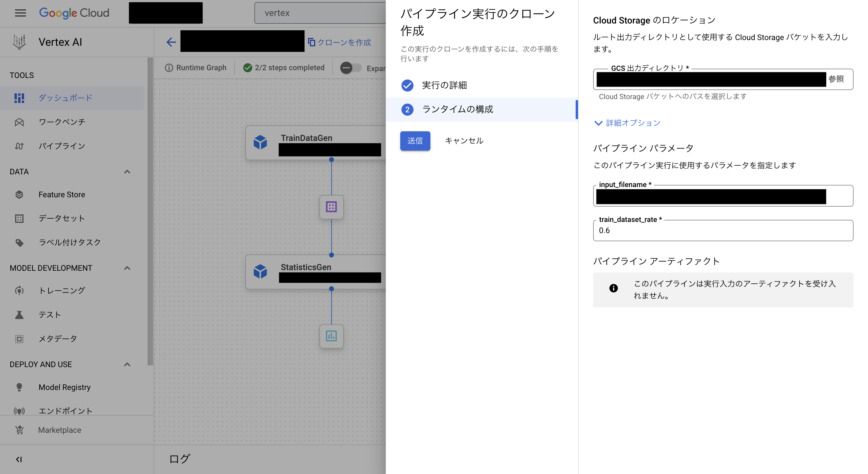868x474 pixels.
Task: Click the search box containing vertex
Action: click(320, 13)
